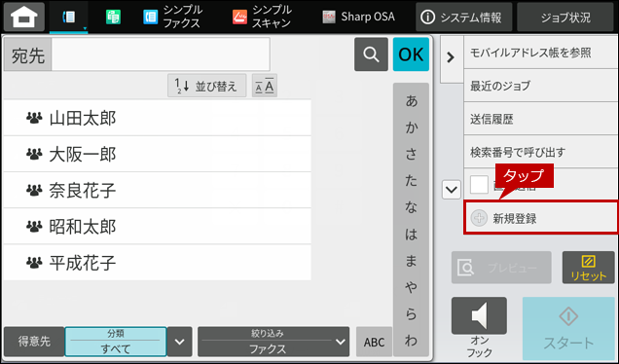Viewport: 619px width, 364px height.
Task: Open Simple Scan (シンプルスキャン) mode
Action: [262, 17]
